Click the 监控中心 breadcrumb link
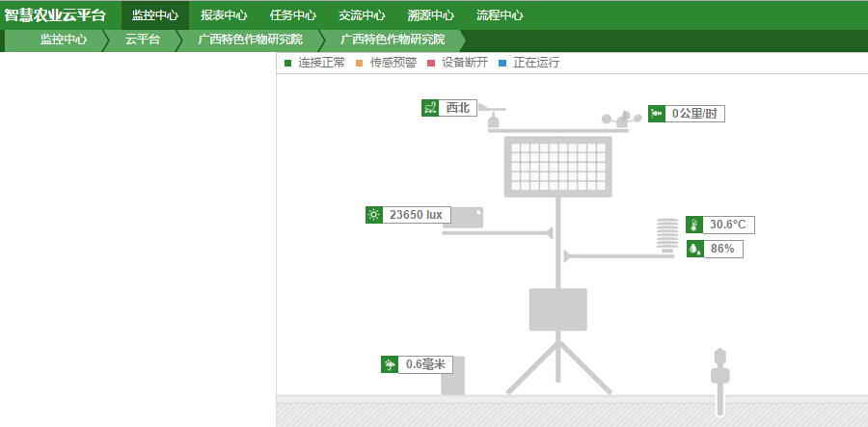 [x=64, y=40]
